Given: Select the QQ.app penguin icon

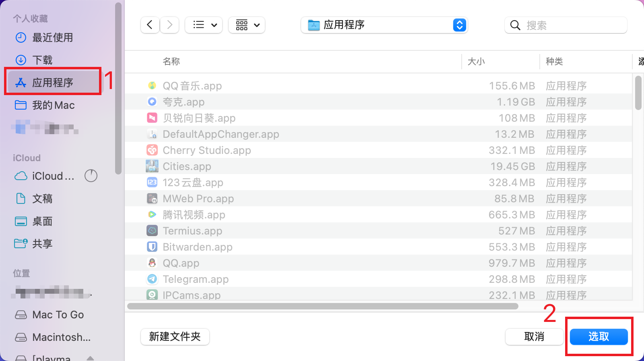Looking at the screenshot, I should coord(152,263).
